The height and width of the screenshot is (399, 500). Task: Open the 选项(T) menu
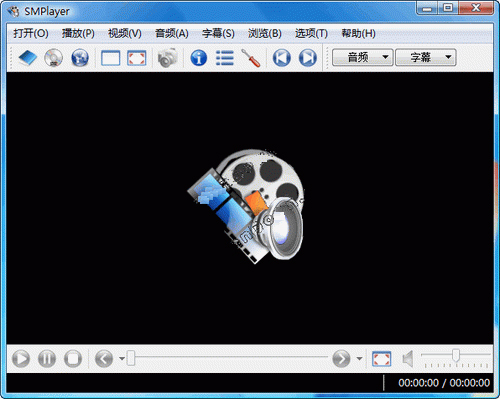click(x=311, y=33)
